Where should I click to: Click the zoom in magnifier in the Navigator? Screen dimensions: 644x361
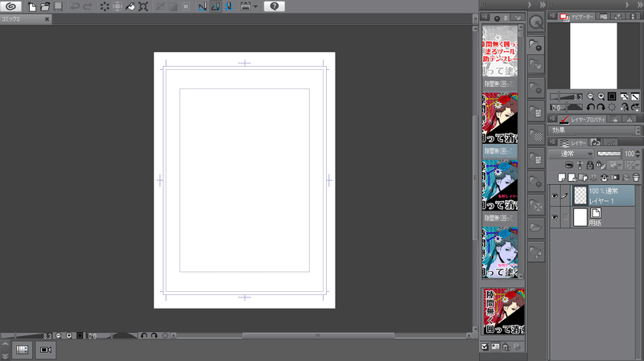(601, 96)
